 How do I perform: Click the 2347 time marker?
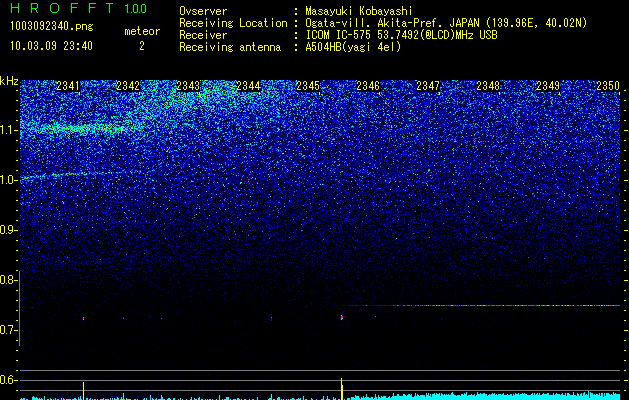(x=428, y=86)
